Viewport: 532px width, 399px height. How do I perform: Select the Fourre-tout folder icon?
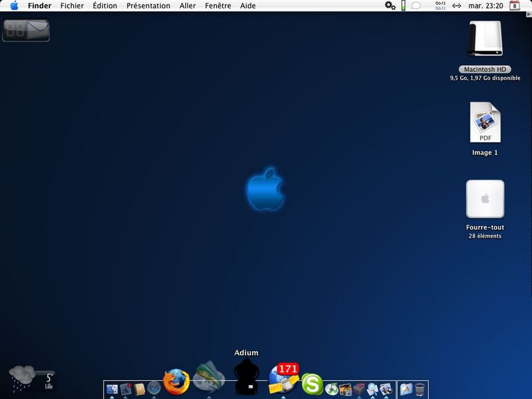pyautogui.click(x=485, y=199)
